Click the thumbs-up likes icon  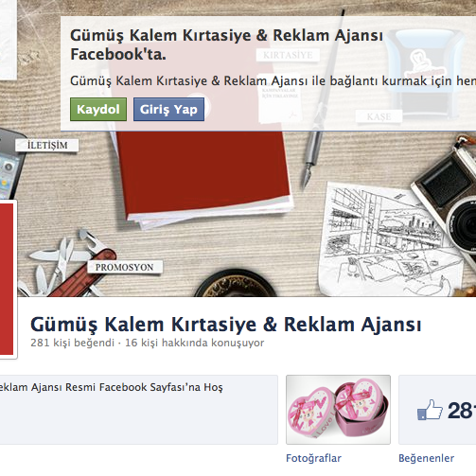click(430, 410)
